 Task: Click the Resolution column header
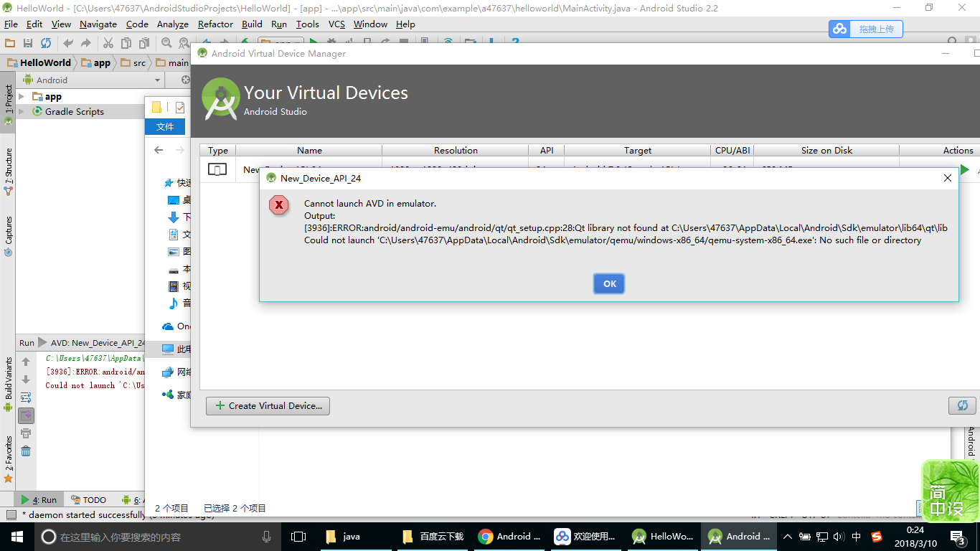click(x=456, y=150)
